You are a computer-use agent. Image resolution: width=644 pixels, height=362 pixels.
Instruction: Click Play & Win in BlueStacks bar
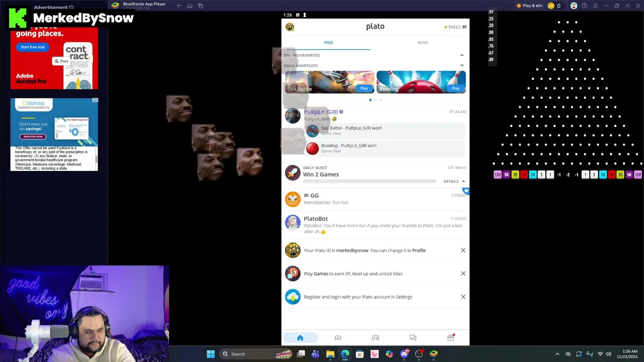pyautogui.click(x=529, y=6)
